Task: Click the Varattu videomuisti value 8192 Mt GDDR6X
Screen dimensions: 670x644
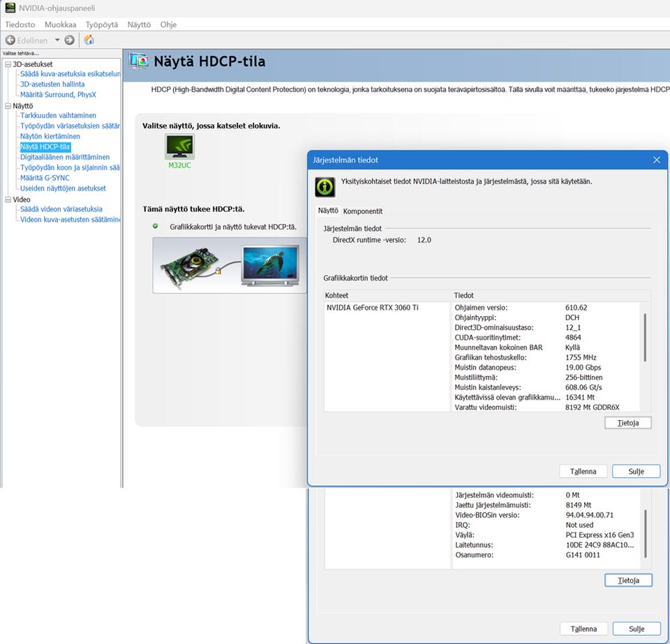Action: (x=593, y=407)
